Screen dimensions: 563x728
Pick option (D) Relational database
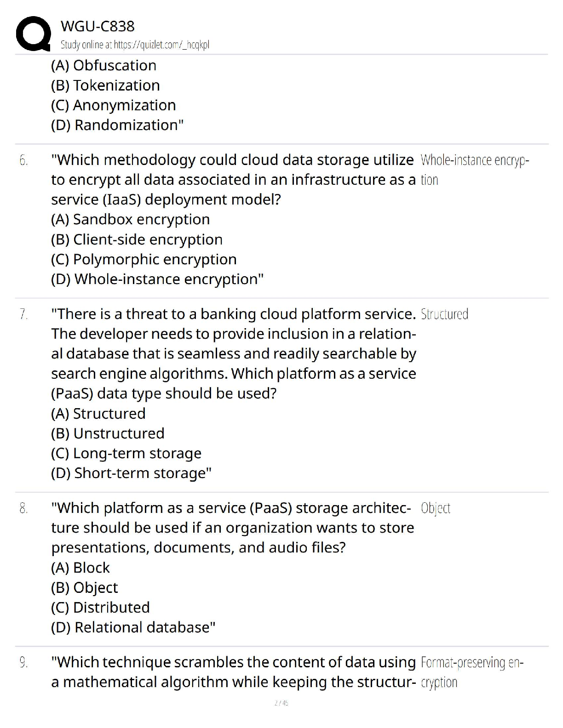(133, 627)
